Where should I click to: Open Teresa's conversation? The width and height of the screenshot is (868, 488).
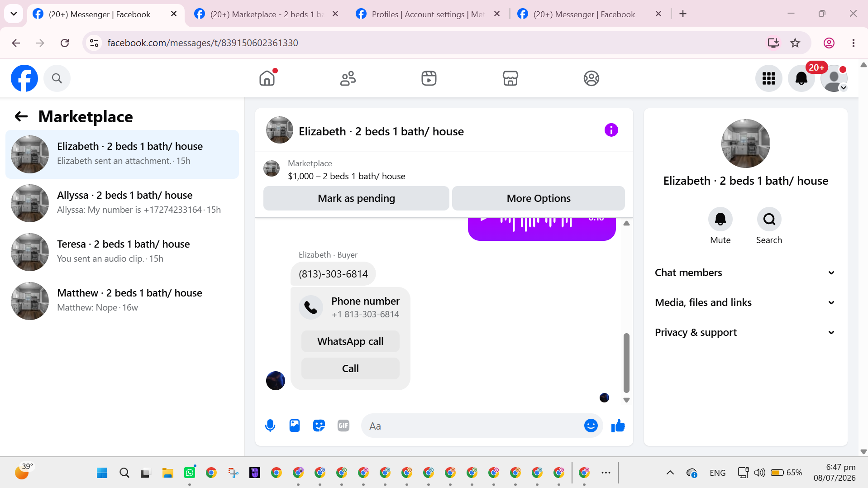pos(122,252)
